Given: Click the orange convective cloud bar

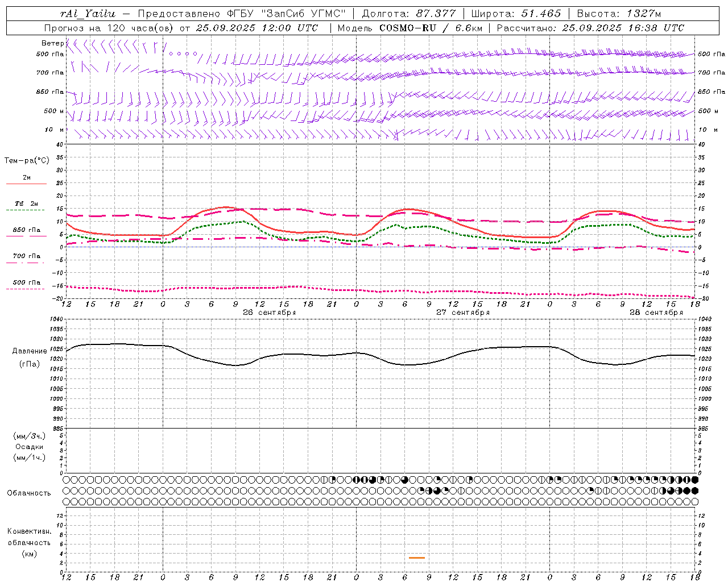Looking at the screenshot, I should tap(417, 558).
